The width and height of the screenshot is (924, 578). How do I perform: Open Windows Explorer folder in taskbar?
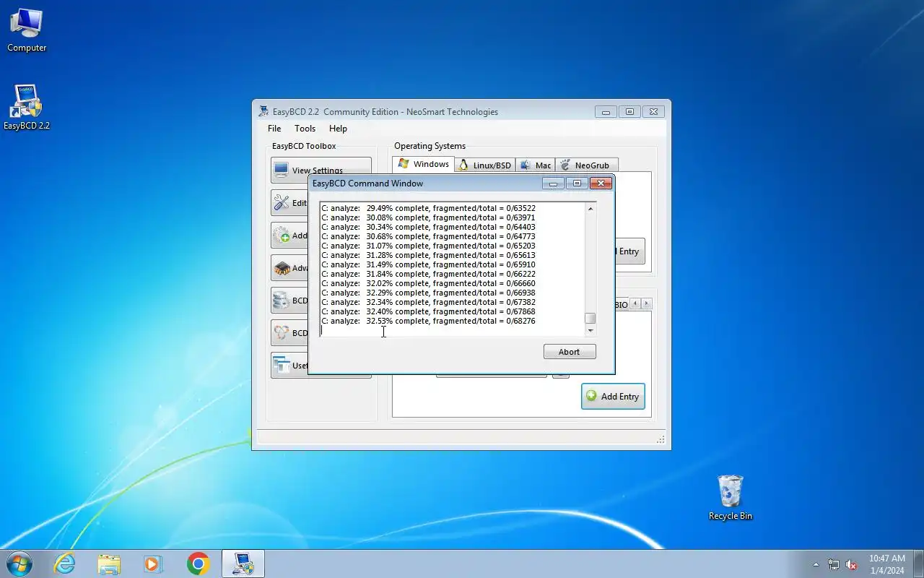[x=109, y=564]
